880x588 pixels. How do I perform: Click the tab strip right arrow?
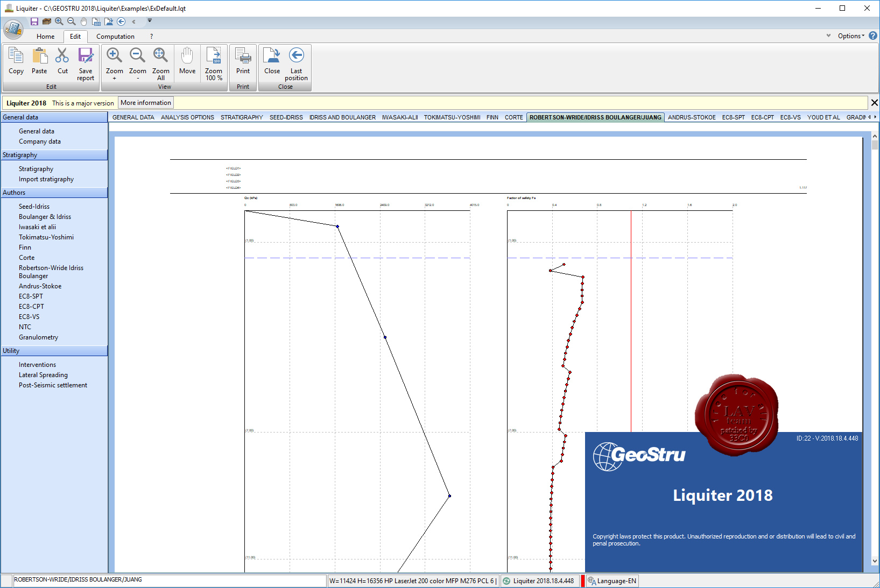click(x=875, y=117)
